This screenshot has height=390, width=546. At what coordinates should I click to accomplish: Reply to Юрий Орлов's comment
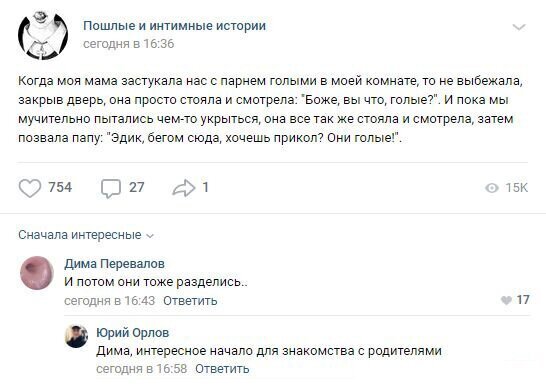click(222, 368)
